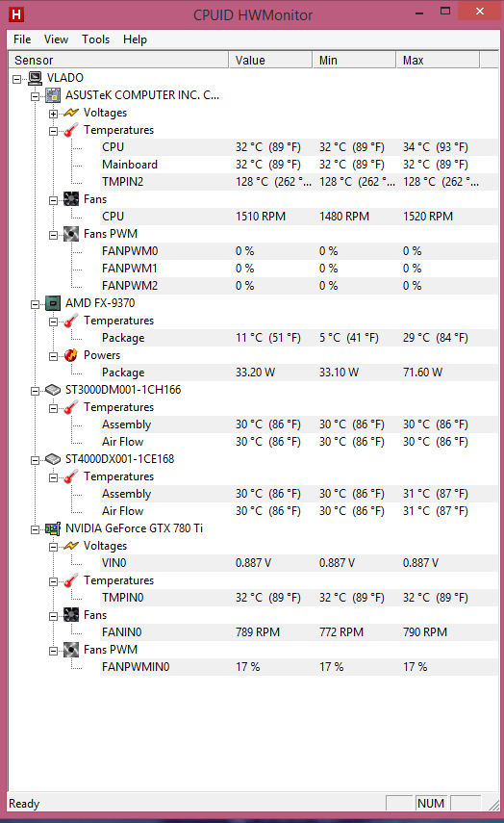Collapse the motherboard Temperatures node

click(x=53, y=131)
